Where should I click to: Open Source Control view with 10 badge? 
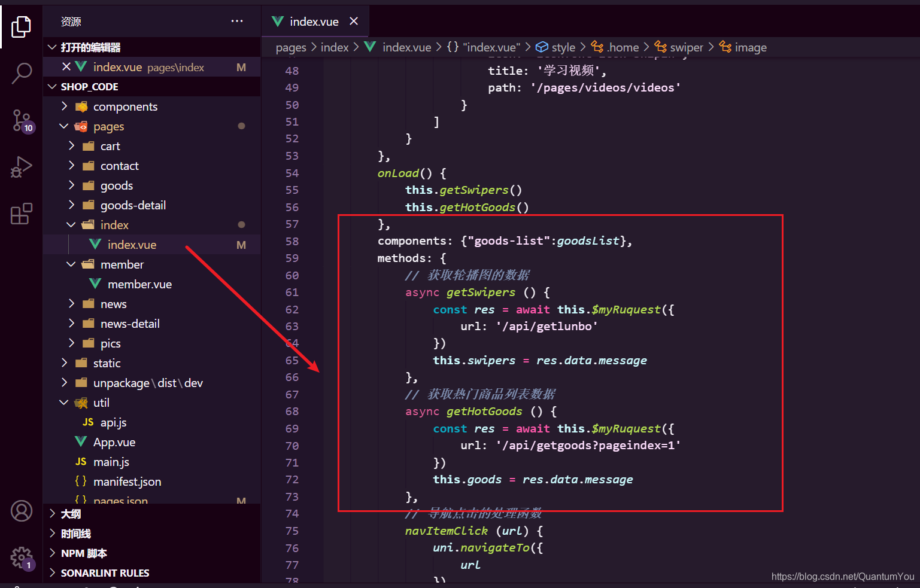23,121
